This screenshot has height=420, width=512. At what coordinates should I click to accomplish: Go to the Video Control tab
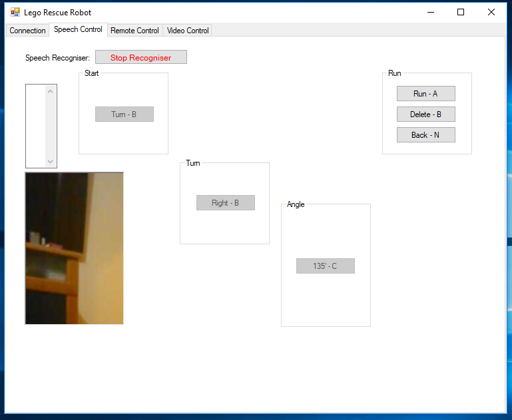click(x=188, y=31)
